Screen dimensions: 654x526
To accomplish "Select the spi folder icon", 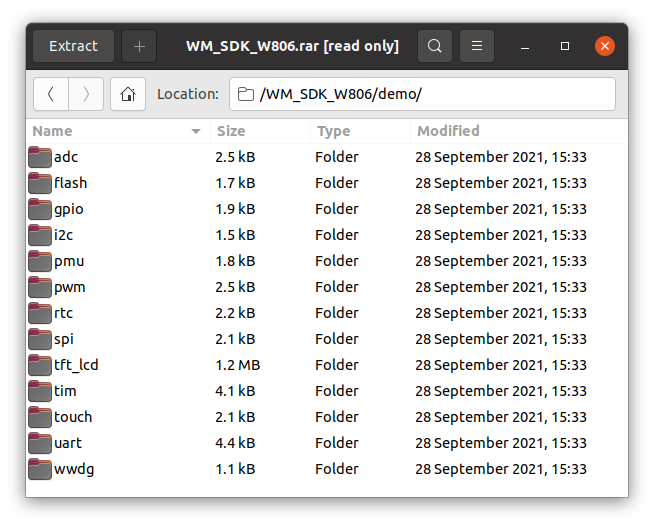I will click(x=40, y=339).
